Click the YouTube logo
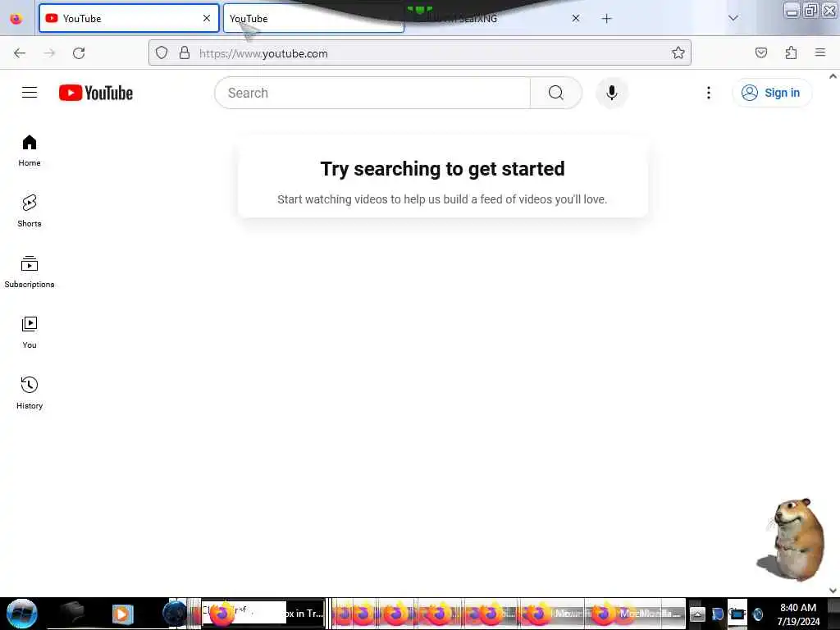Image resolution: width=840 pixels, height=630 pixels. 96,93
